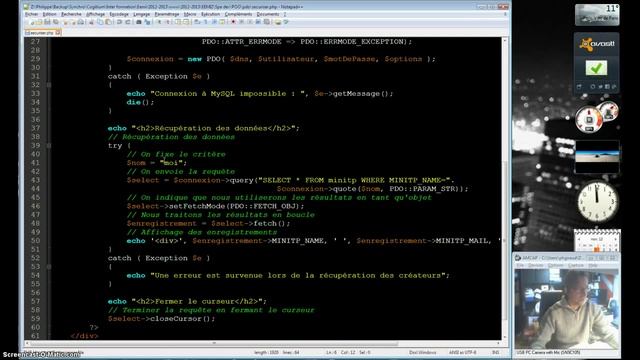
Task: Click the avast! logo in the gadget
Action: pos(597,44)
